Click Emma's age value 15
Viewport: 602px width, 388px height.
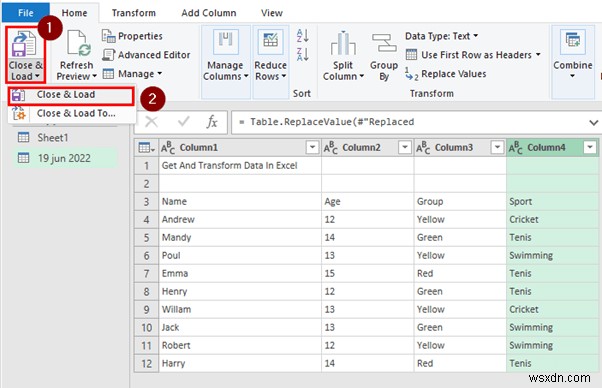point(368,274)
